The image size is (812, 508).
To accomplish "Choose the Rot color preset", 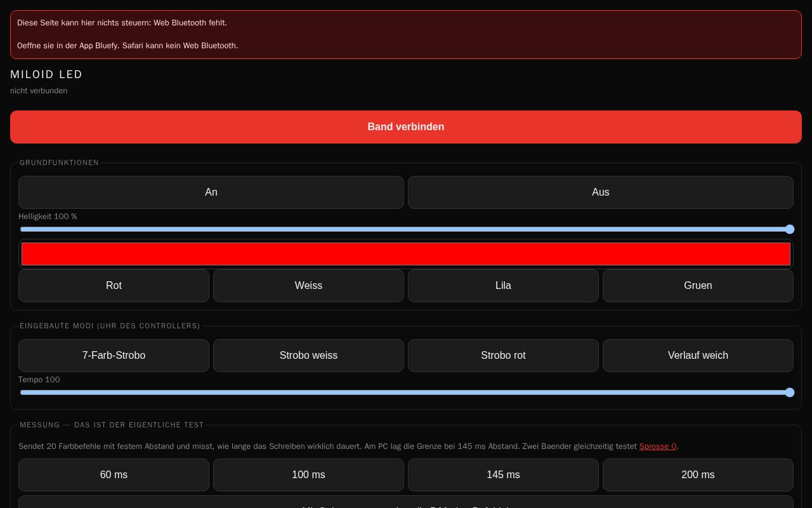I will point(114,286).
